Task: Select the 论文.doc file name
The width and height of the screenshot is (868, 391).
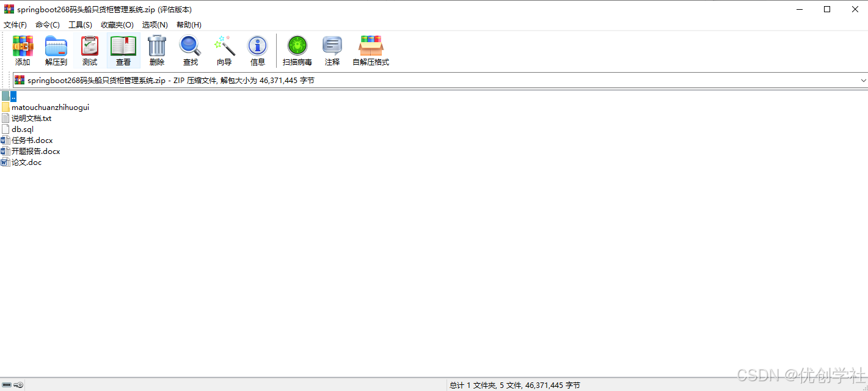Action: pyautogui.click(x=27, y=162)
